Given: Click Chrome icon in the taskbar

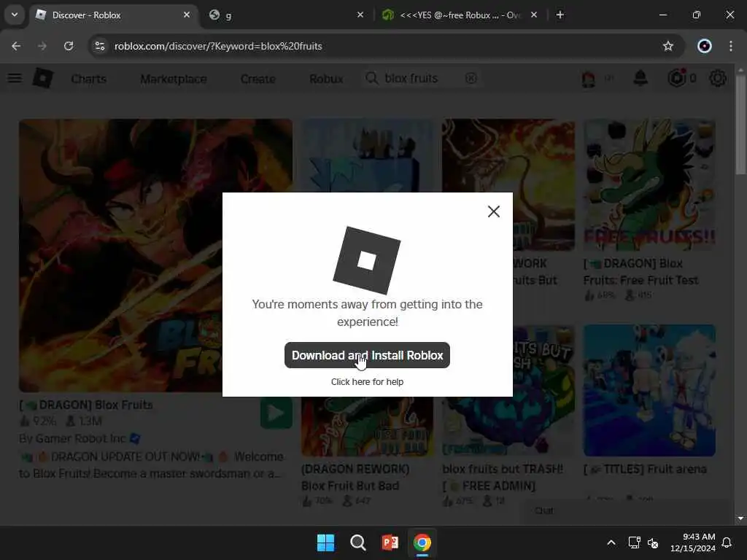Looking at the screenshot, I should tap(422, 542).
